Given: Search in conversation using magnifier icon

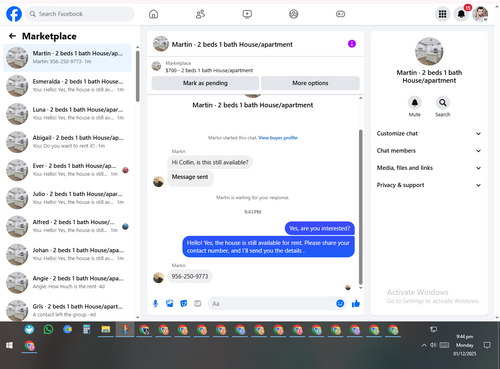Looking at the screenshot, I should point(443,103).
